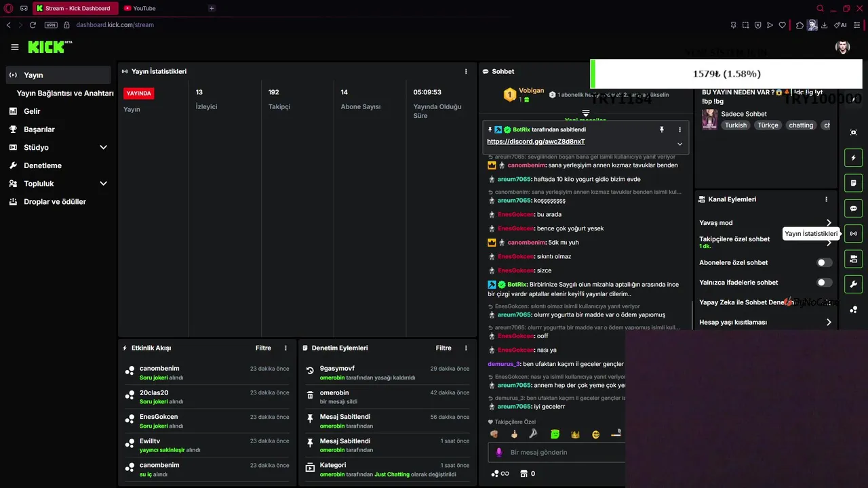This screenshot has width=868, height=488.
Task: Click the channel points infinity balance
Action: pyautogui.click(x=500, y=474)
